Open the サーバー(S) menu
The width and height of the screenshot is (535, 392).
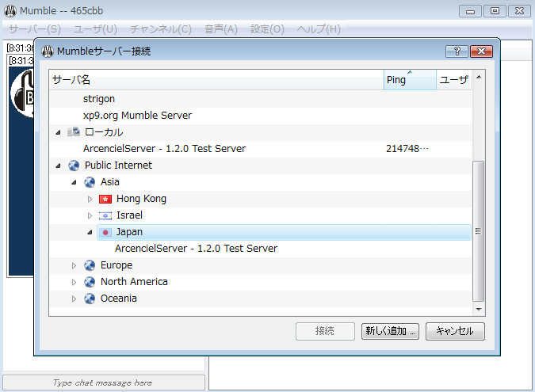coord(34,29)
